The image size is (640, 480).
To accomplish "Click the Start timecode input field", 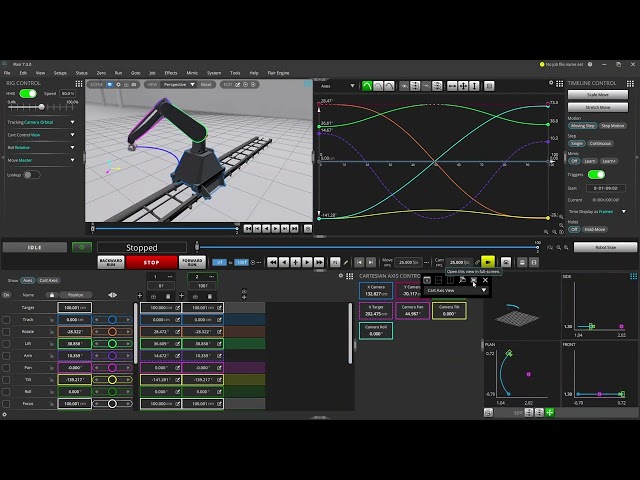I will click(x=606, y=188).
